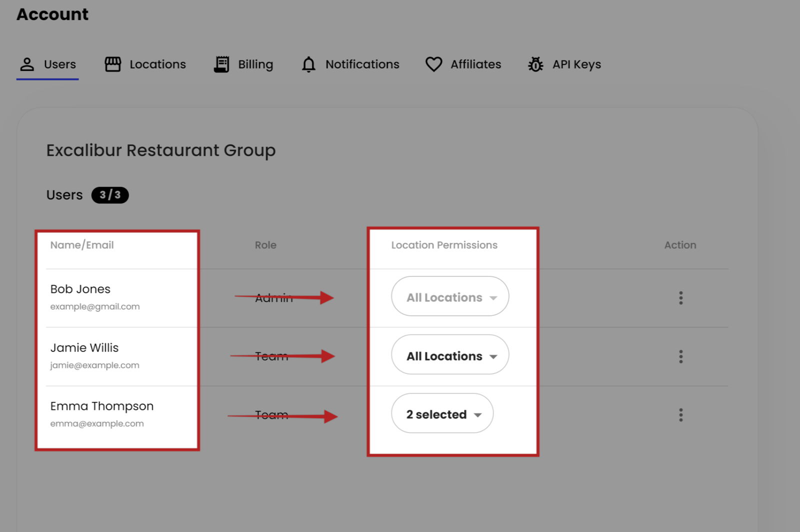The image size is (800, 532).
Task: Switch to the Locations tab
Action: pyautogui.click(x=157, y=64)
